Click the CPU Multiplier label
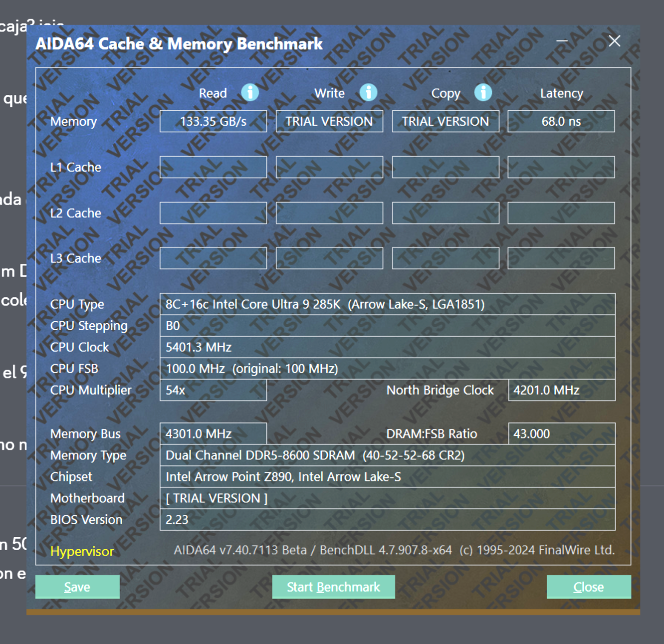This screenshot has width=664, height=644. pos(91,390)
